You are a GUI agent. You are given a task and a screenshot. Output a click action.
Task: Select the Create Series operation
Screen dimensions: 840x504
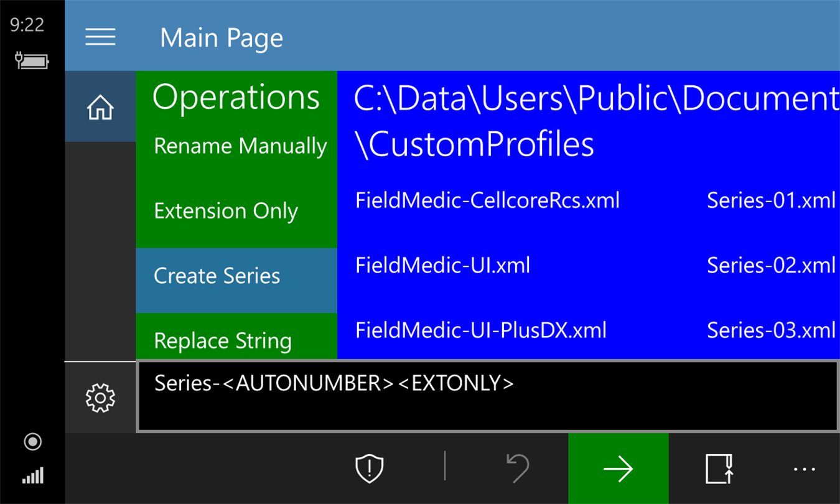(217, 276)
